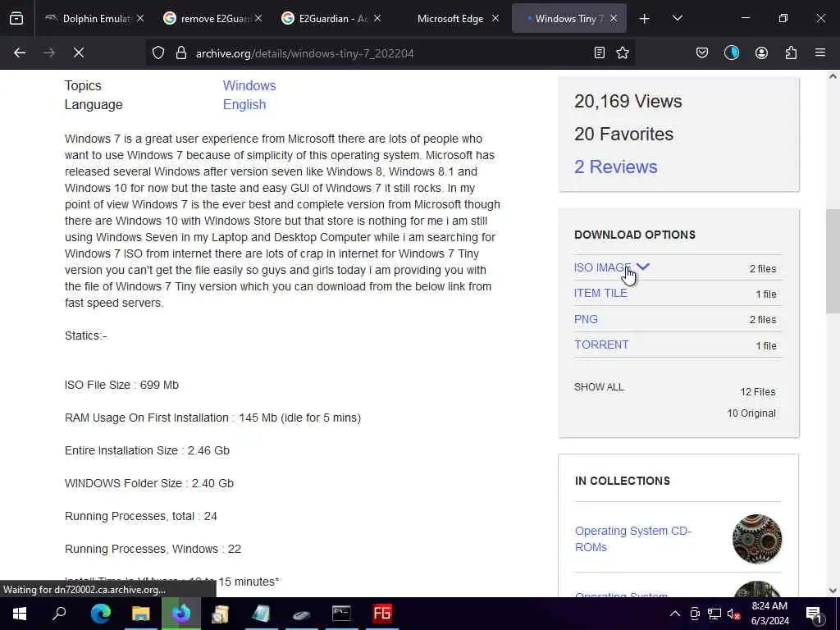840x630 pixels.
Task: List all tabs dropdown arrow
Action: 677,18
